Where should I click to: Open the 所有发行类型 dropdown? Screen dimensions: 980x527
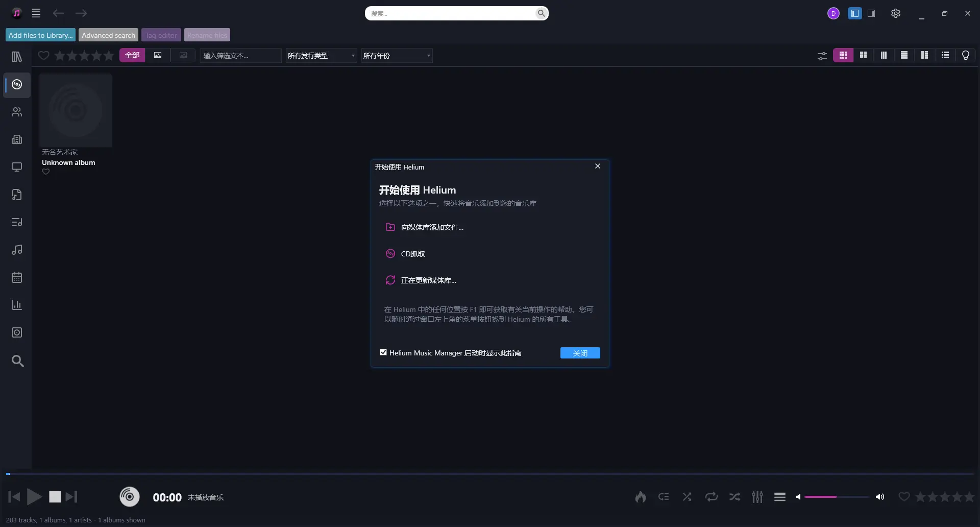(x=321, y=56)
